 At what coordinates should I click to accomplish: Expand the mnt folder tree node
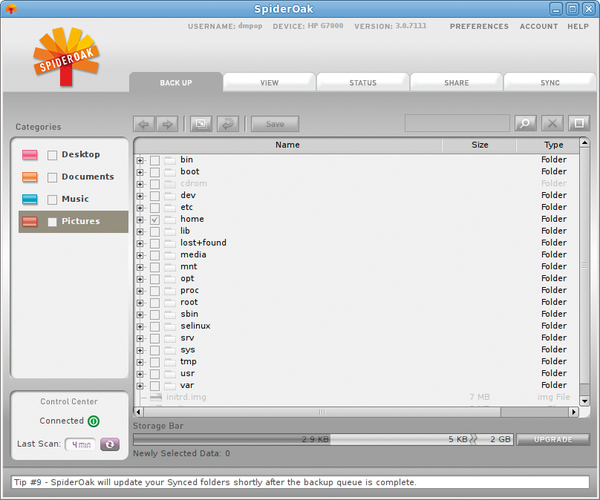click(x=140, y=267)
